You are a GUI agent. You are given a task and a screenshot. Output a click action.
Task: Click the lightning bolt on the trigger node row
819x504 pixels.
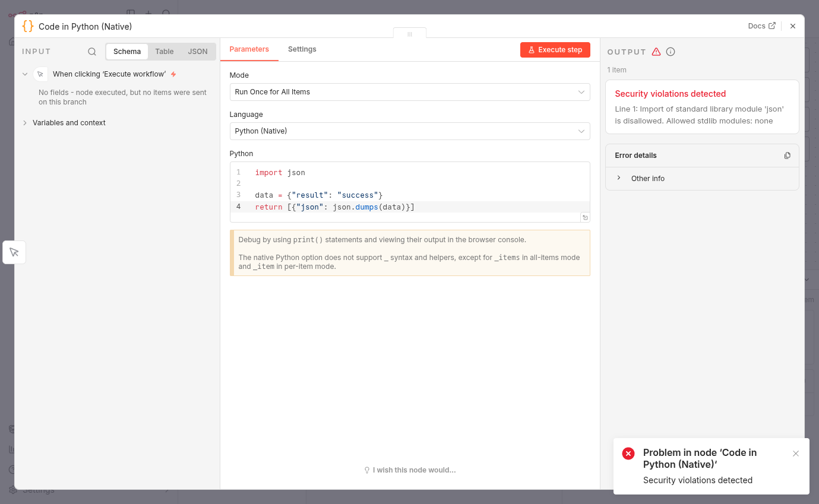click(x=172, y=74)
